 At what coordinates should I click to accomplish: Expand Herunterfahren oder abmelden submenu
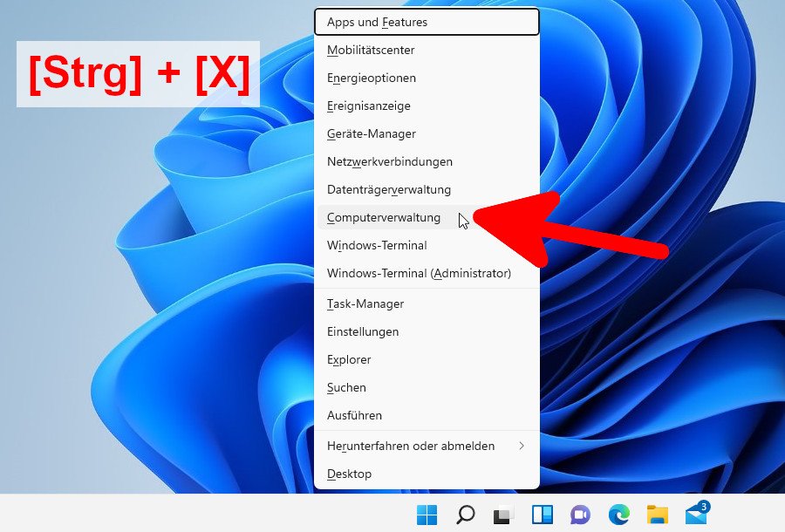(410, 446)
